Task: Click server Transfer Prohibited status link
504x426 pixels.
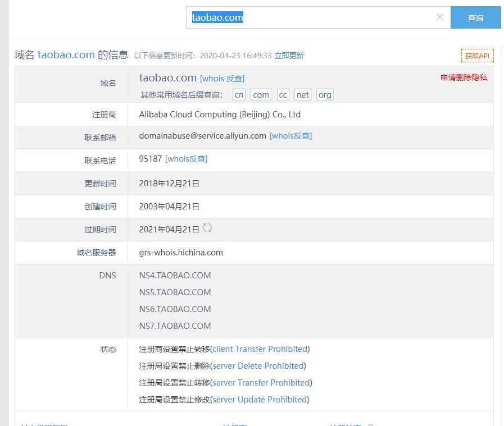Action: (261, 383)
